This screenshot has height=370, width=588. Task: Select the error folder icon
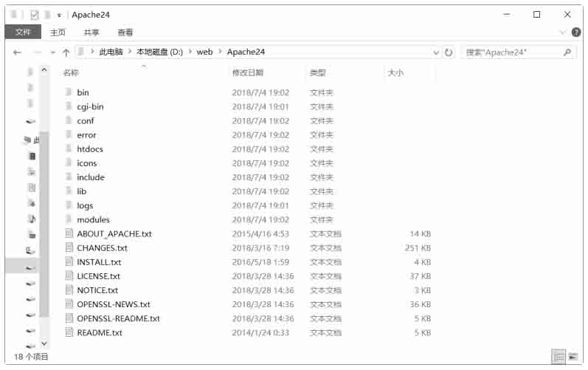(69, 134)
